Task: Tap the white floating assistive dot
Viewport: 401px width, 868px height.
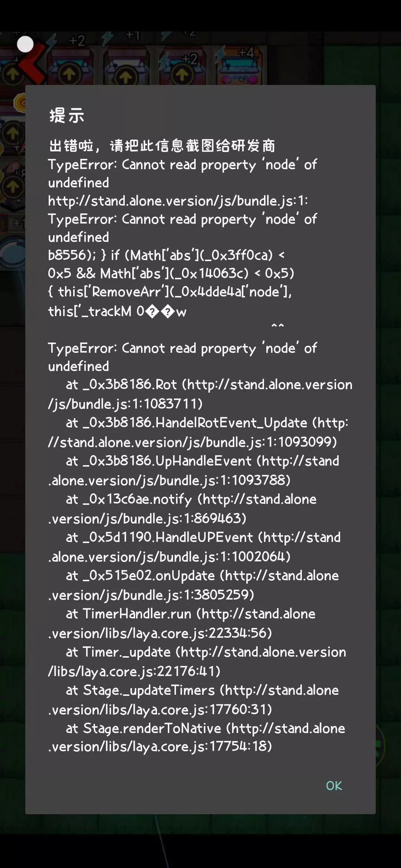Action: pyautogui.click(x=25, y=45)
